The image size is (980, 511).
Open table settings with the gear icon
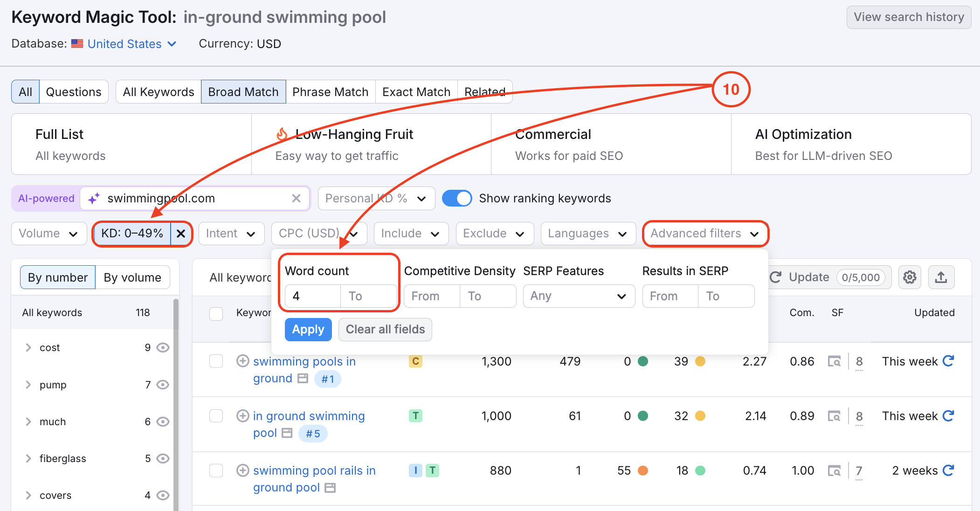[909, 277]
